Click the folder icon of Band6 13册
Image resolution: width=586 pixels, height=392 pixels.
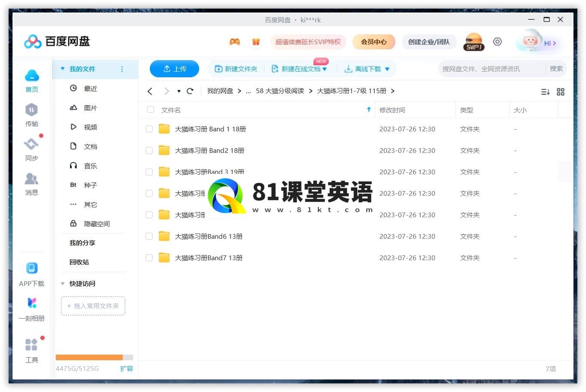[164, 236]
